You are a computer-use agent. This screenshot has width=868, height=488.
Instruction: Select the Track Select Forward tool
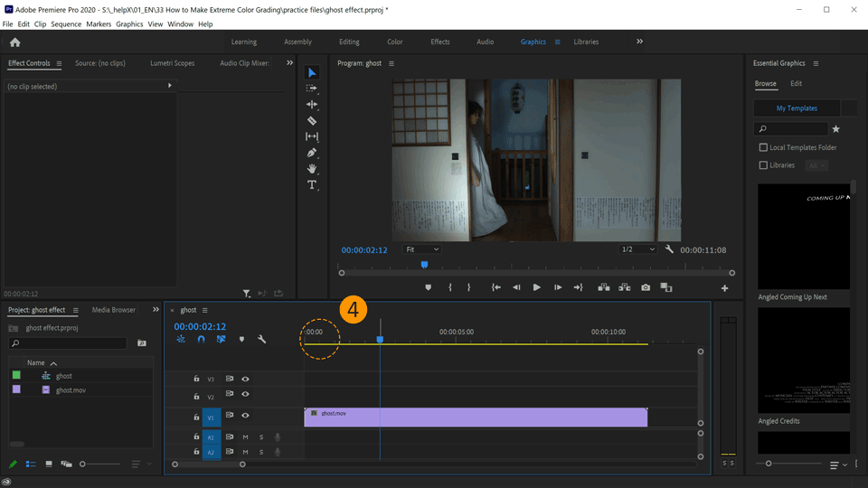(x=312, y=89)
